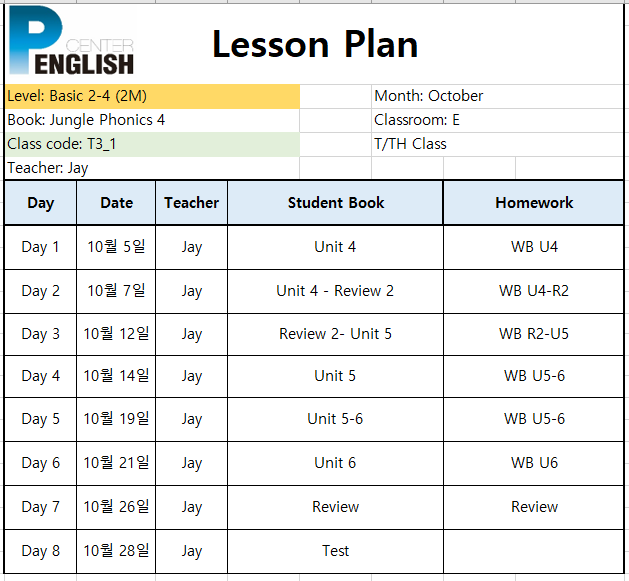Select the T/TH Class cell

tap(497, 144)
